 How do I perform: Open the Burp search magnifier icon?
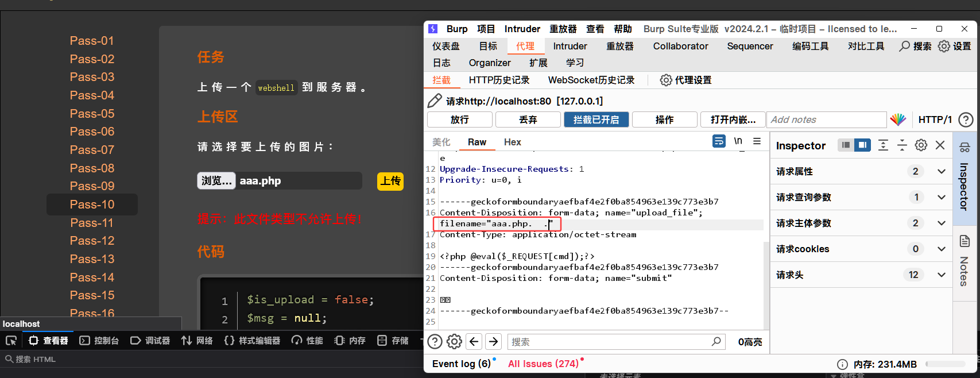904,46
